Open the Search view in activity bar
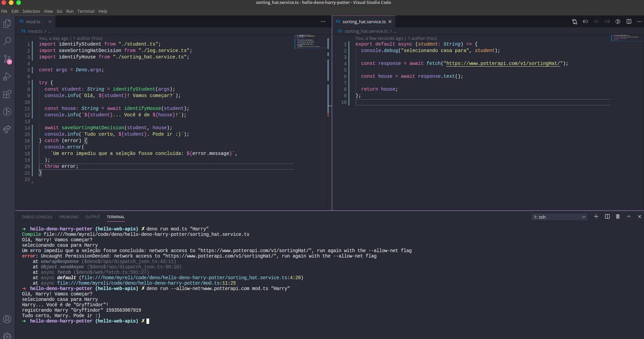 (x=7, y=42)
